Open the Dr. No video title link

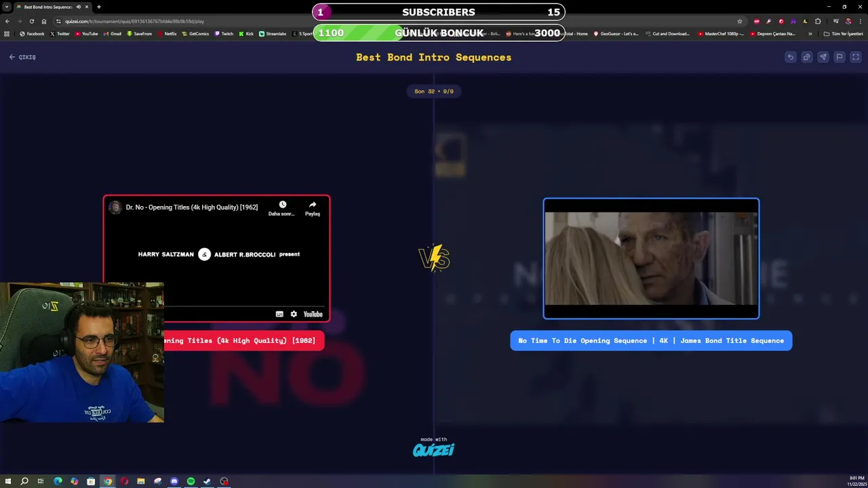point(192,207)
